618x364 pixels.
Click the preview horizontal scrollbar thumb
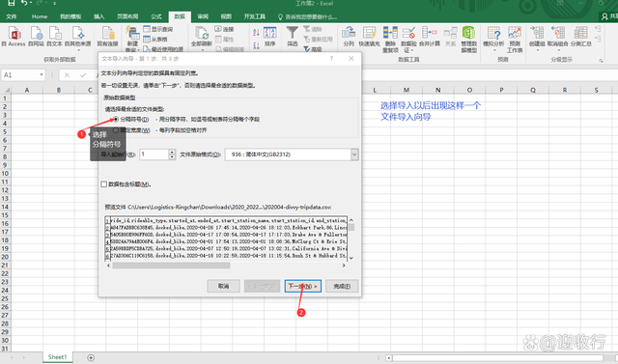coord(171,266)
